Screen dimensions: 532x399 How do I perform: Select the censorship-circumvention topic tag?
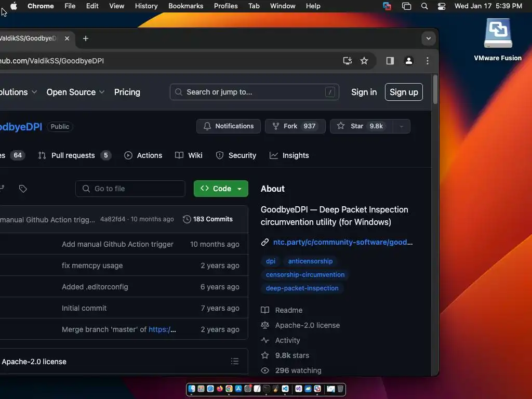pyautogui.click(x=305, y=275)
